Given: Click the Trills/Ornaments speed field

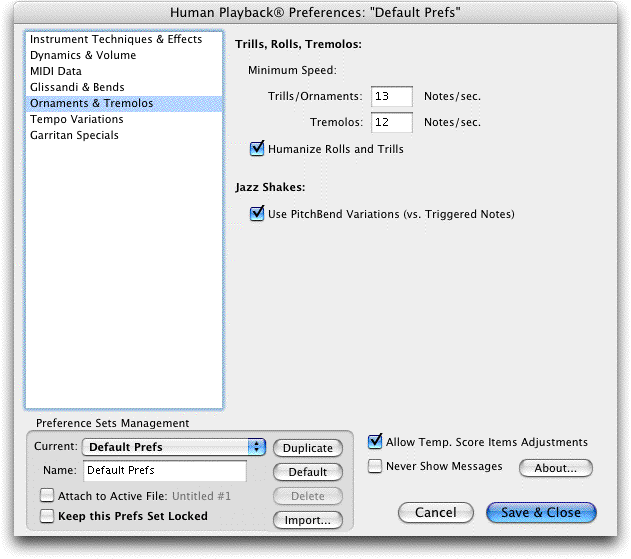Looking at the screenshot, I should (x=392, y=96).
